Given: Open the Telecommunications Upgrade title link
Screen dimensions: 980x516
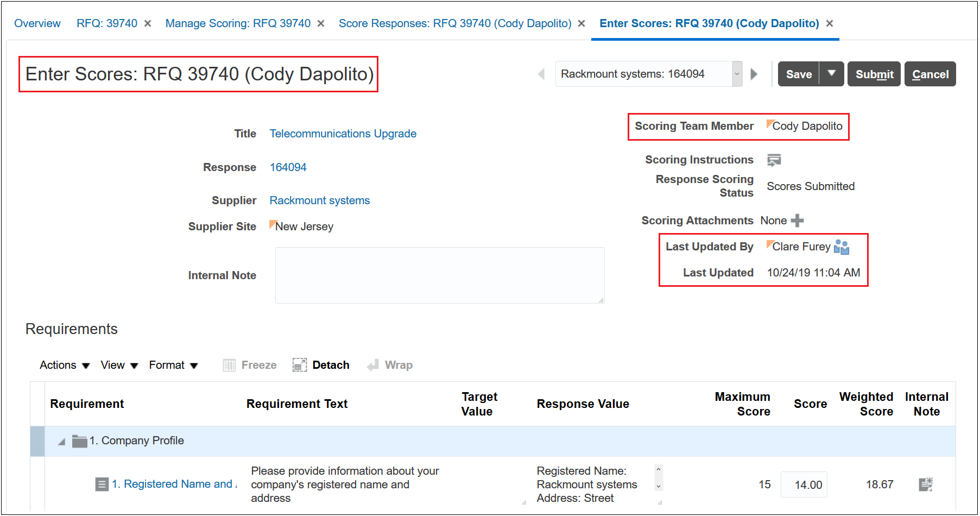Looking at the screenshot, I should (343, 134).
